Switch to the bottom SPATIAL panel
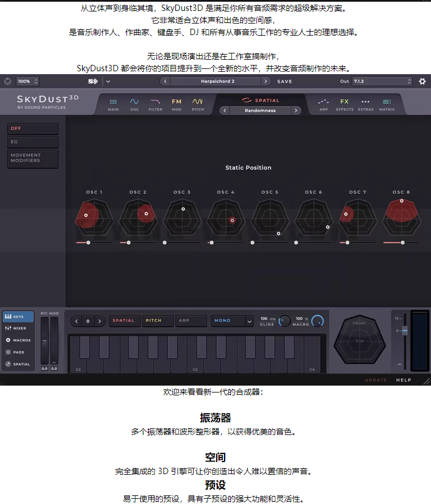 point(18,364)
